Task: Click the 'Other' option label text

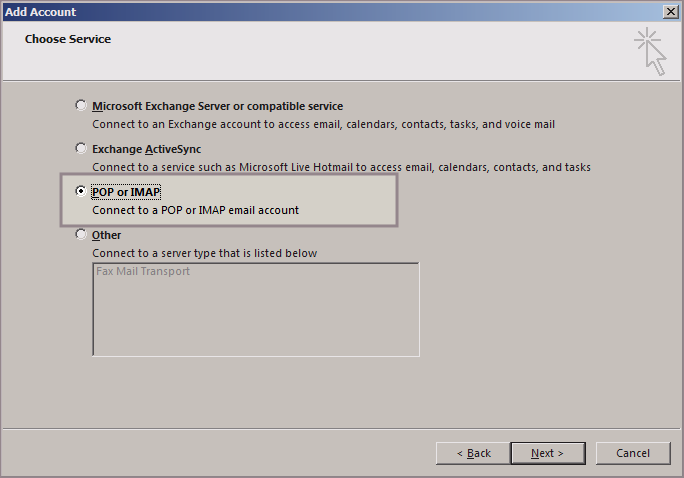Action: click(x=106, y=236)
